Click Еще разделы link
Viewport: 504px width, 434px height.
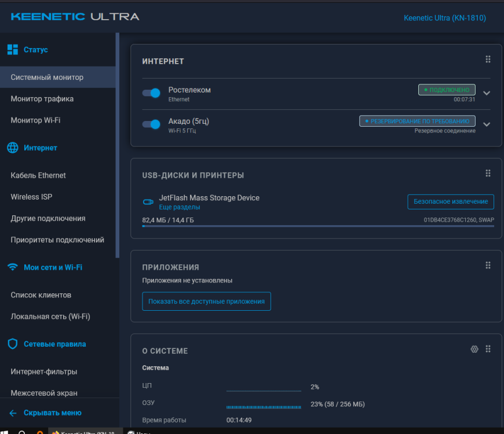click(180, 207)
